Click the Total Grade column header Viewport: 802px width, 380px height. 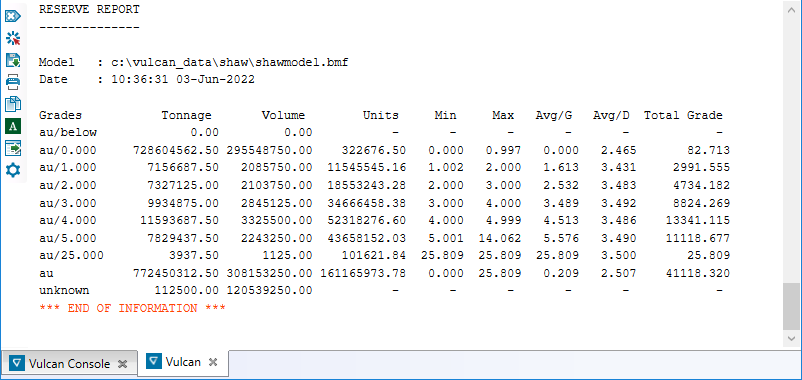(683, 116)
